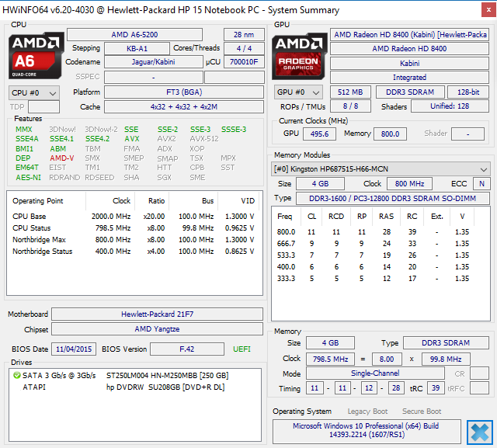Viewport: 497px width, 448px height.
Task: Click the BIOS date 11/04/2015 field
Action: pos(74,349)
